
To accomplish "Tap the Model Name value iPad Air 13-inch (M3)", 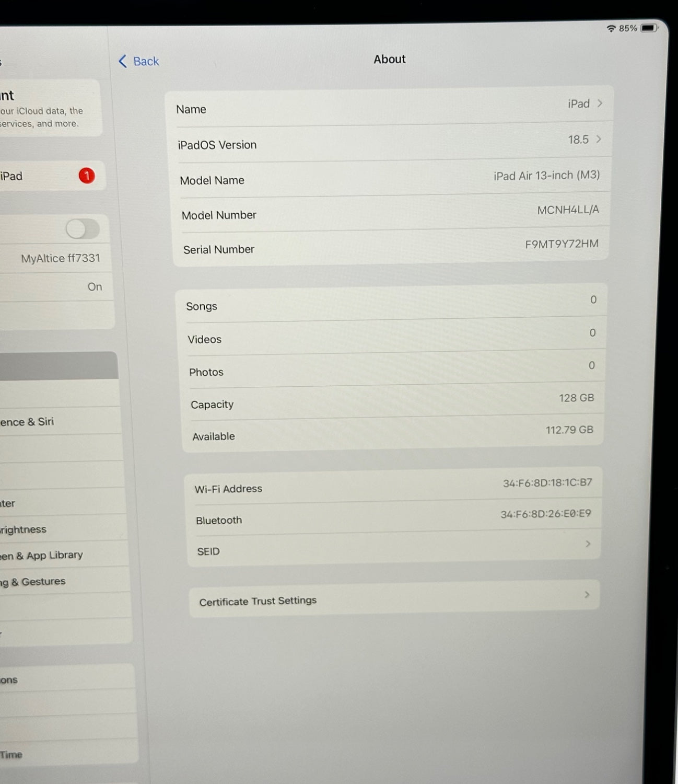I will (x=546, y=175).
